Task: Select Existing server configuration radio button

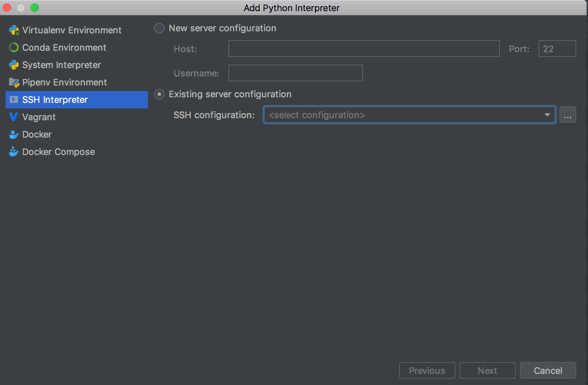Action: [x=159, y=94]
